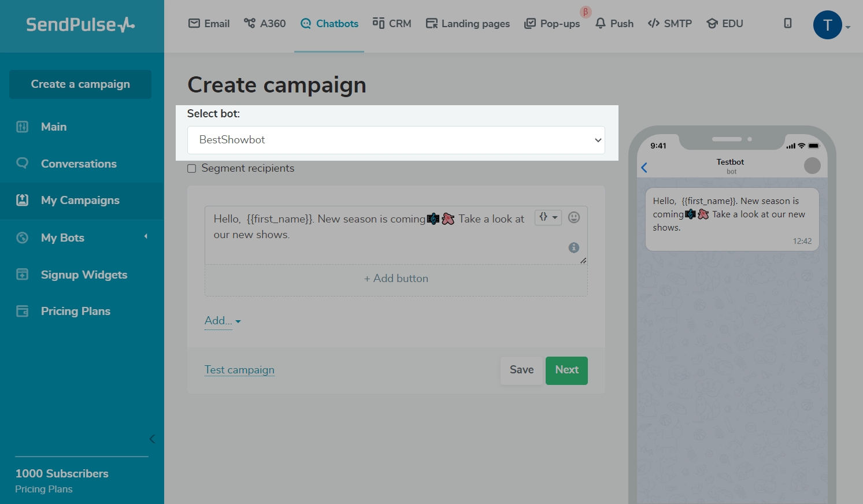863x504 pixels.
Task: Open Pricing Plans link under 1000 Subscribers
Action: coord(44,489)
